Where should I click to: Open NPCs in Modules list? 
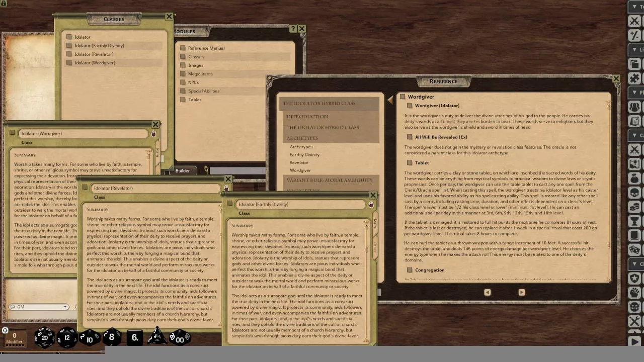193,82
